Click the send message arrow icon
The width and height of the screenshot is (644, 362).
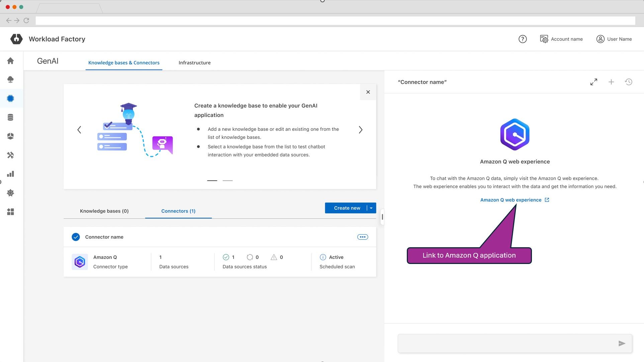tap(622, 344)
